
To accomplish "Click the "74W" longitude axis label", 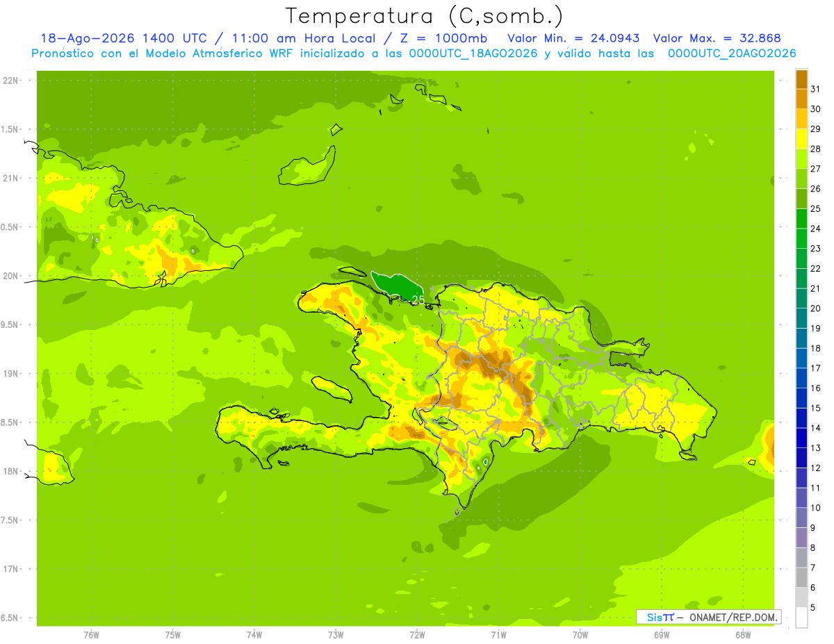I will (x=254, y=635).
